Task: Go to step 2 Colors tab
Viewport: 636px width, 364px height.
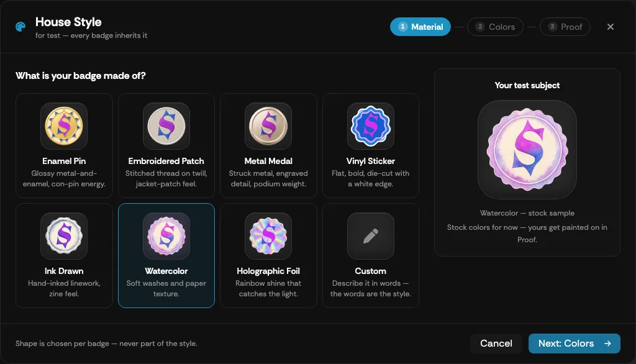Action: pyautogui.click(x=495, y=27)
